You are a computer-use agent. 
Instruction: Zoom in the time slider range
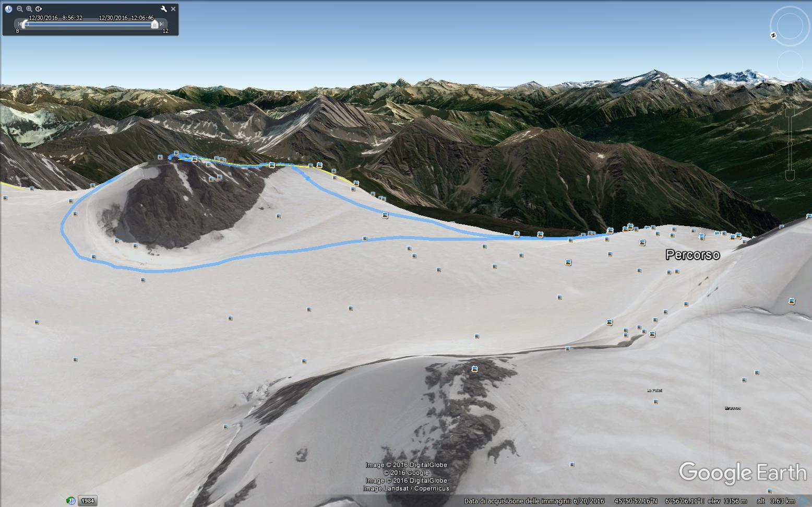(x=29, y=9)
